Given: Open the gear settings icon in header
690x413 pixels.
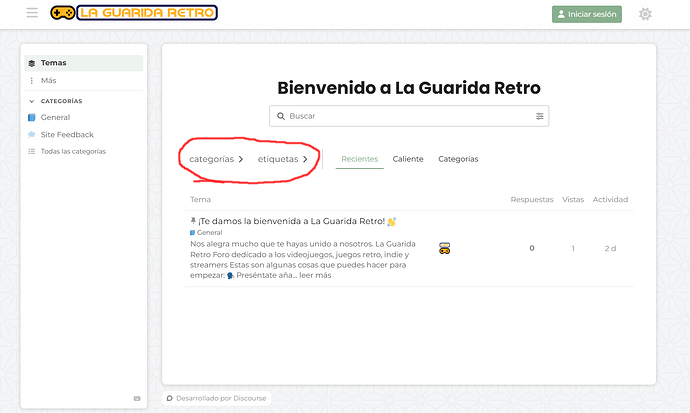Looking at the screenshot, I should tap(645, 14).
